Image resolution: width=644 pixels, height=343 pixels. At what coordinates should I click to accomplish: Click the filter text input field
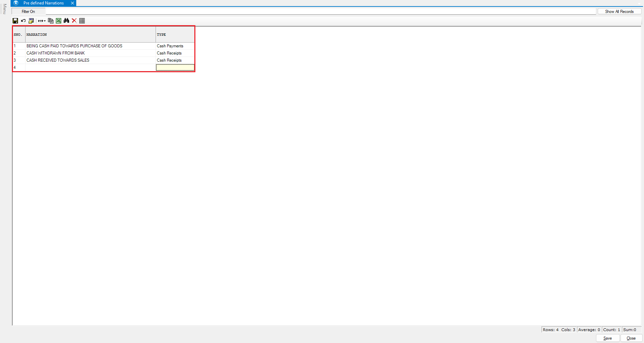coord(320,12)
